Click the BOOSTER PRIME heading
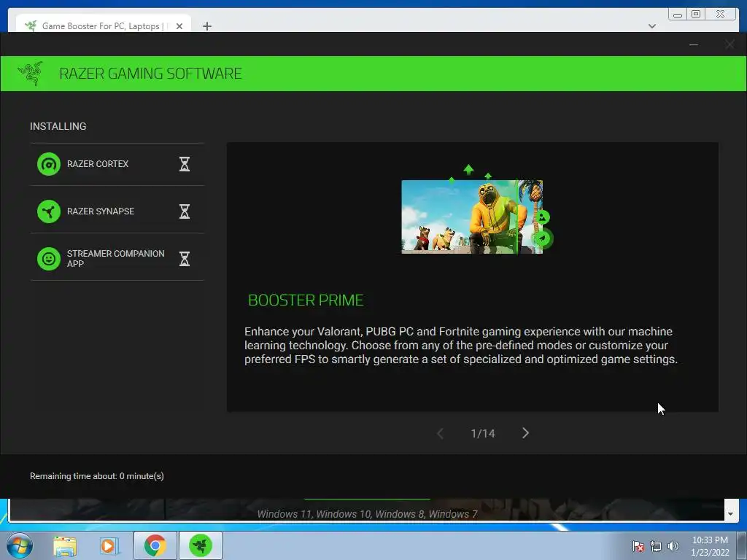 click(306, 300)
